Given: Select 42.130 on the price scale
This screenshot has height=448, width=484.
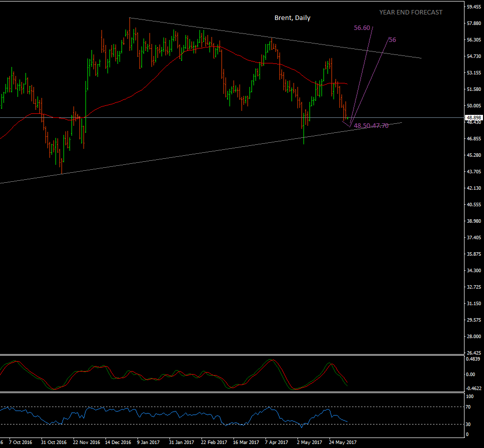Looking at the screenshot, I should (474, 188).
